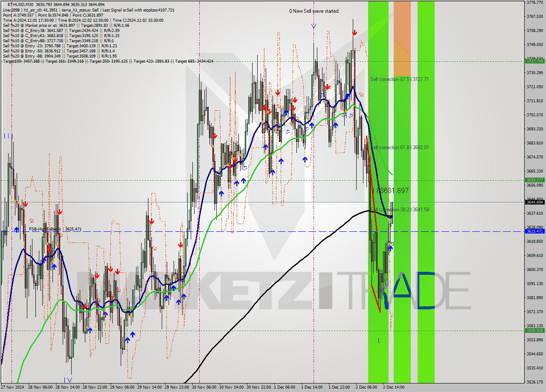Viewport: 546px width, 392px height.
Task: Click 3730.290 on the price axis
Action: click(535, 72)
